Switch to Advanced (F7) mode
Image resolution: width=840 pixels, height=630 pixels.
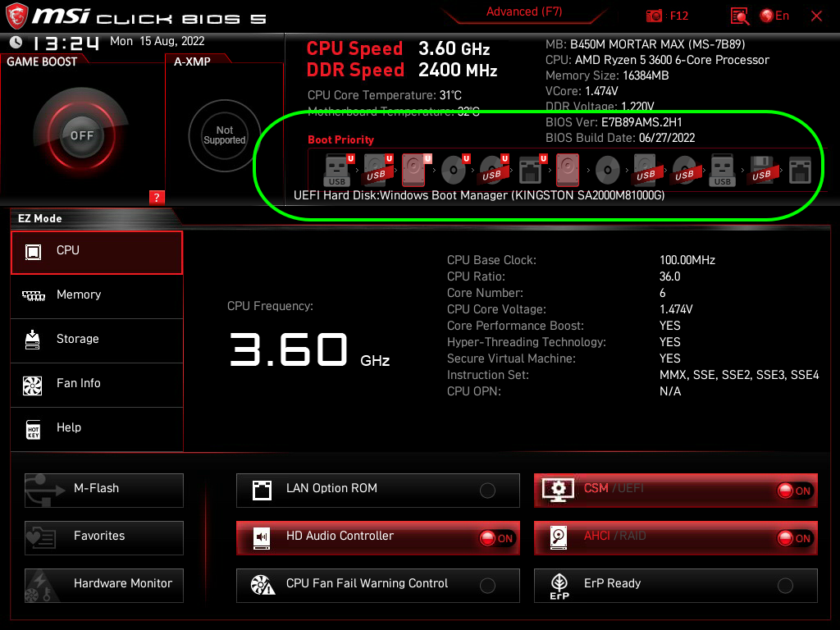pos(524,11)
